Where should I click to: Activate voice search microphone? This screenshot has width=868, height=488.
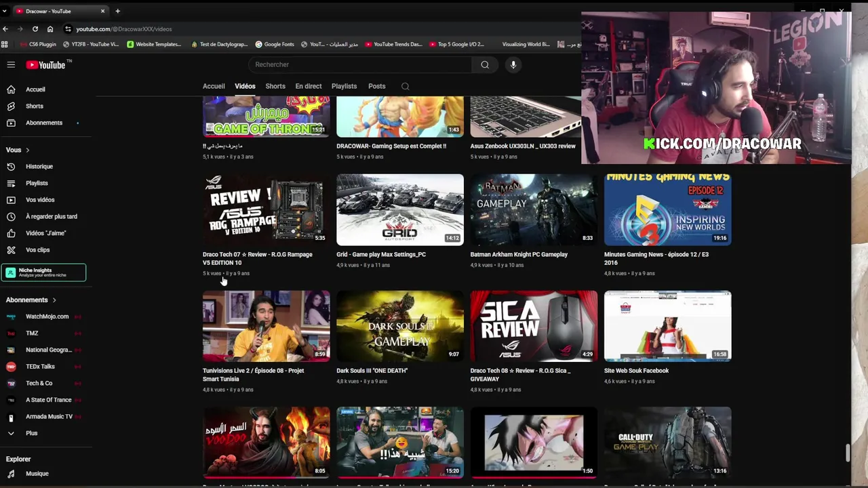pyautogui.click(x=513, y=64)
